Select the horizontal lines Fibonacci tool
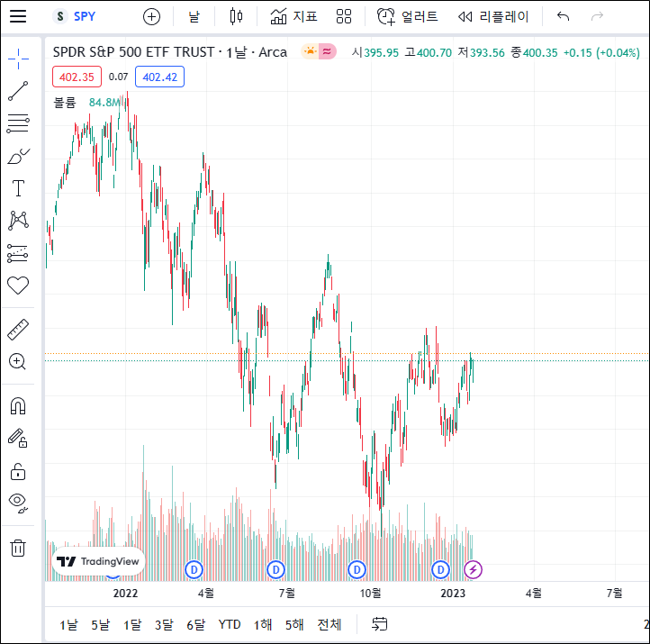The height and width of the screenshot is (644, 650). [x=18, y=123]
